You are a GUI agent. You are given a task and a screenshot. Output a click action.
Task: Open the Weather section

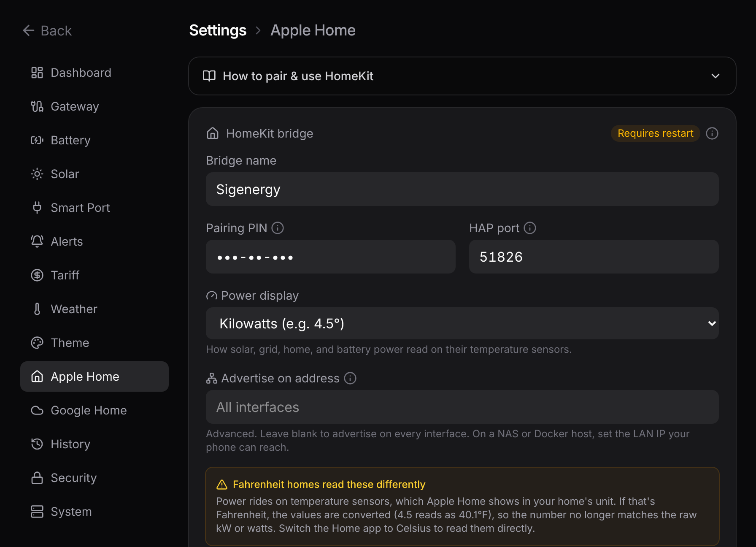point(94,309)
